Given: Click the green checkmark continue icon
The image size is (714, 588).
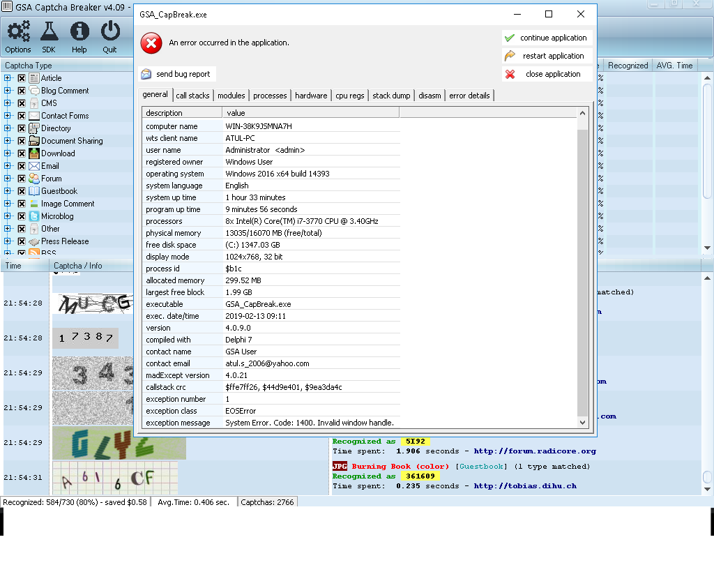Looking at the screenshot, I should tap(510, 38).
